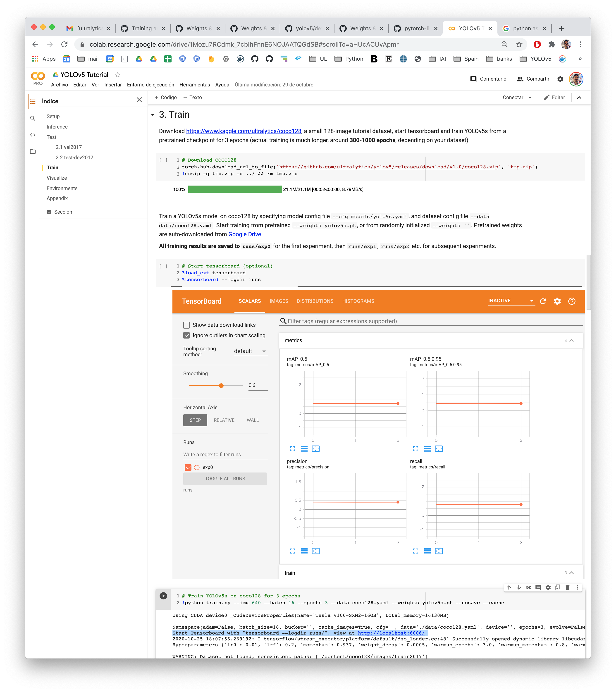Toggle y-axis log scale on mAP_0.5 chart
This screenshot has width=616, height=692.
point(304,449)
